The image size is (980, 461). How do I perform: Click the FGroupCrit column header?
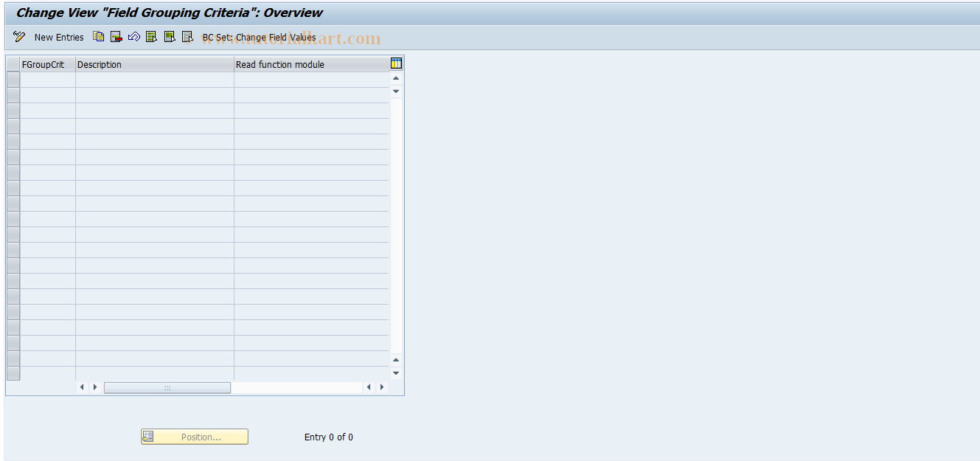[48, 64]
